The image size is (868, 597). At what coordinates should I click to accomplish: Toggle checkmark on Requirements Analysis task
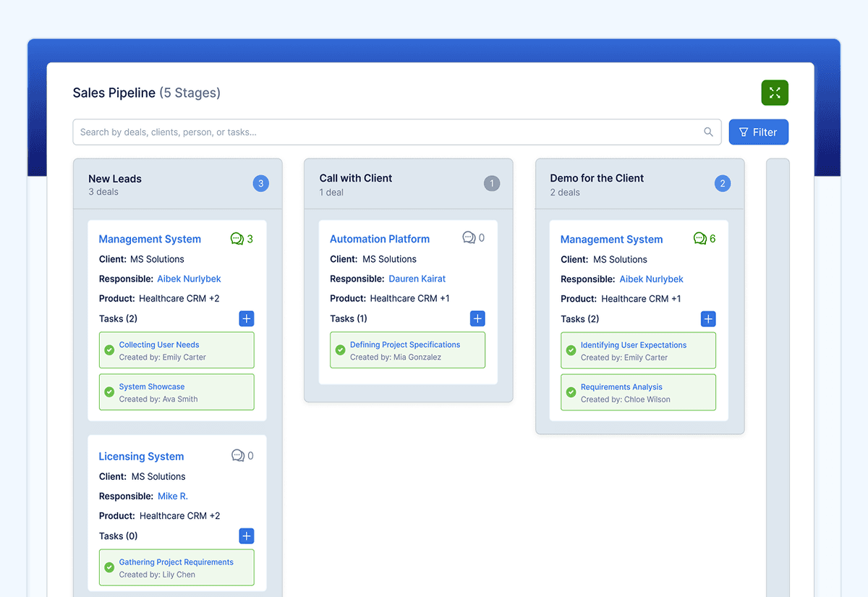point(571,392)
